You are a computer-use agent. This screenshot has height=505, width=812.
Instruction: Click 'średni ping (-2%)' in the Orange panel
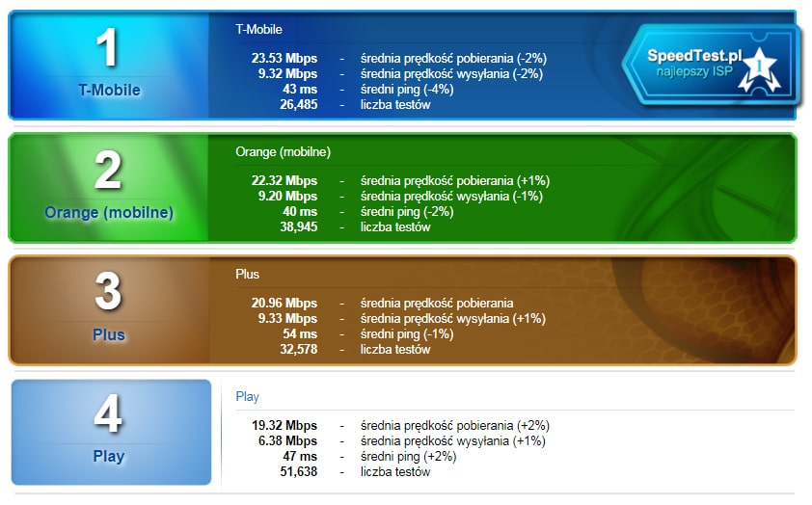click(x=407, y=212)
